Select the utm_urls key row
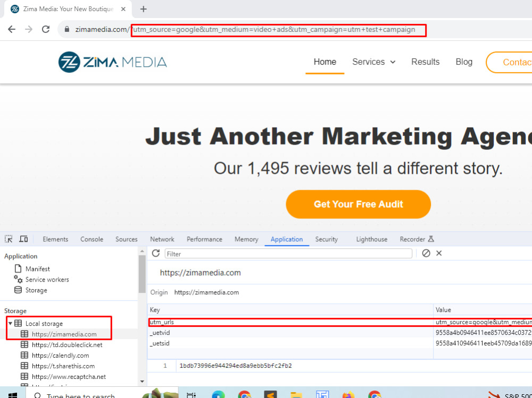This screenshot has width=532, height=398. click(x=290, y=322)
